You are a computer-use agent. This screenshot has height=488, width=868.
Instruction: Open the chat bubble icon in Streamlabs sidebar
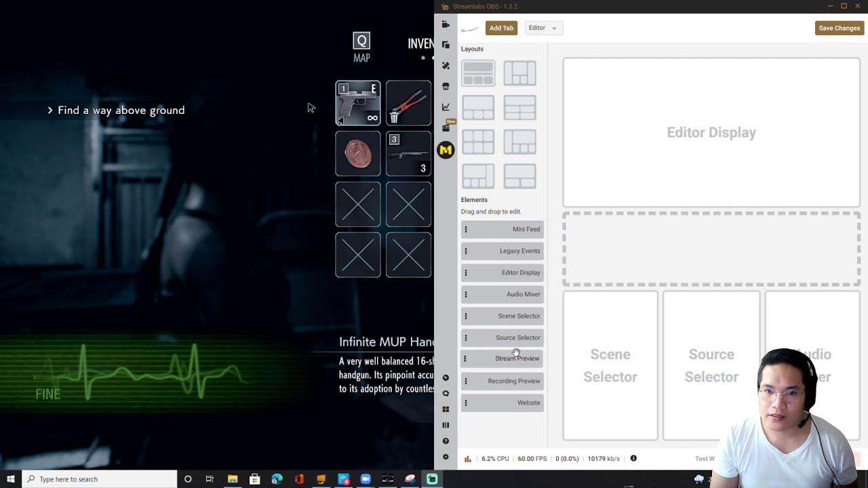pyautogui.click(x=446, y=394)
